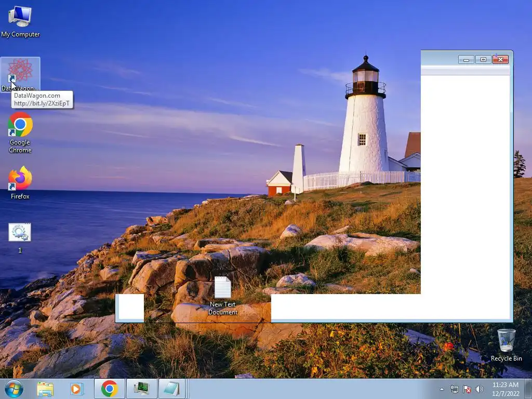Minimize the blank white window
532x399 pixels.
coord(466,60)
